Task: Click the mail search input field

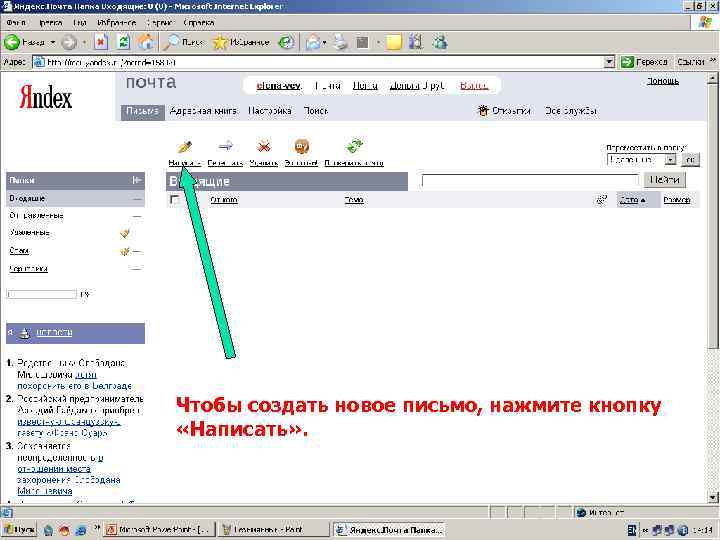Action: point(530,180)
